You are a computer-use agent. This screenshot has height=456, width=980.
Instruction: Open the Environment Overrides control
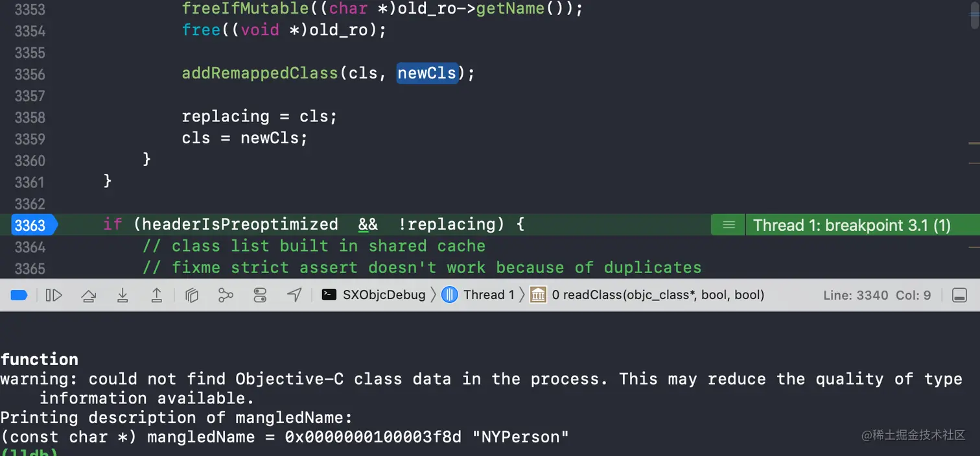tap(260, 295)
